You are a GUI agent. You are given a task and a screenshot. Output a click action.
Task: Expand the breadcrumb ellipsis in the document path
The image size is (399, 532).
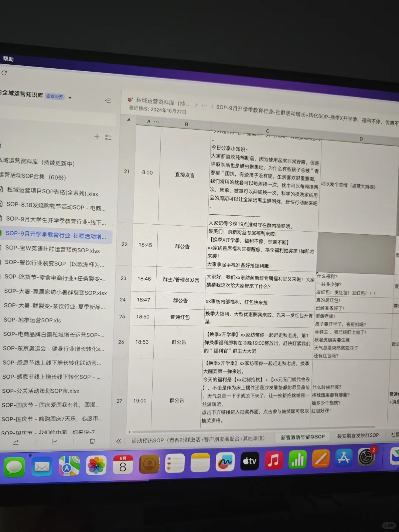[204, 105]
